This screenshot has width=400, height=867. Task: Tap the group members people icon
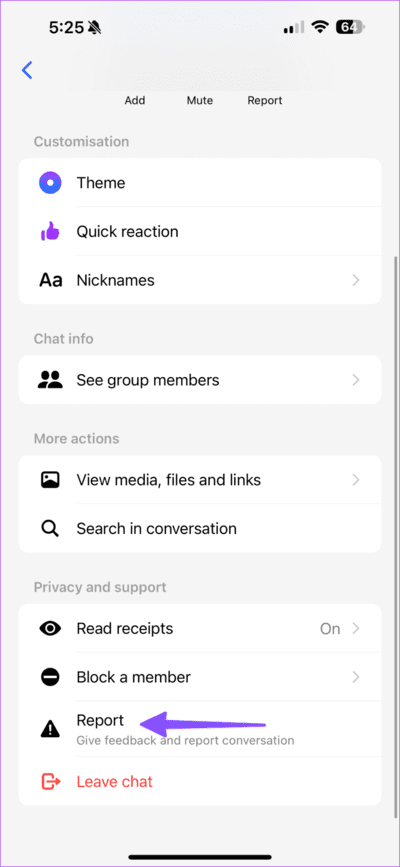click(50, 380)
